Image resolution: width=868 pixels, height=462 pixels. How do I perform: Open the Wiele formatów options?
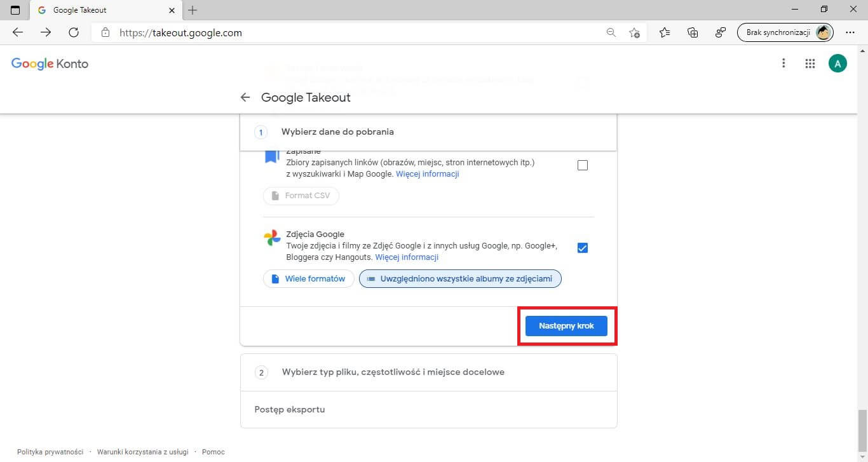tap(309, 278)
